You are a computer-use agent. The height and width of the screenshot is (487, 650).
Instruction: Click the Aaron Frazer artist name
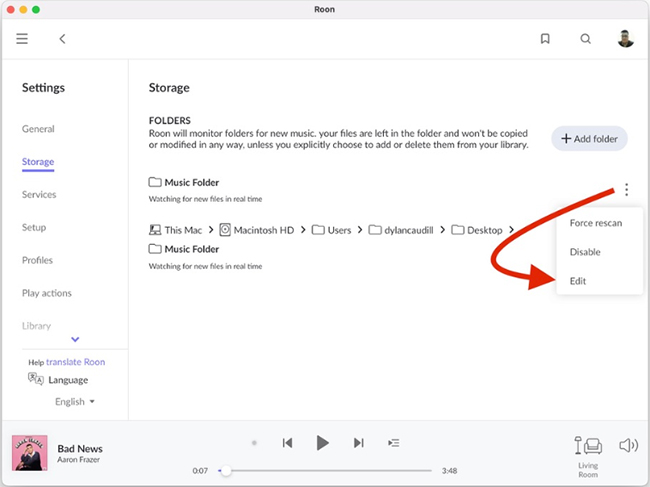78,460
